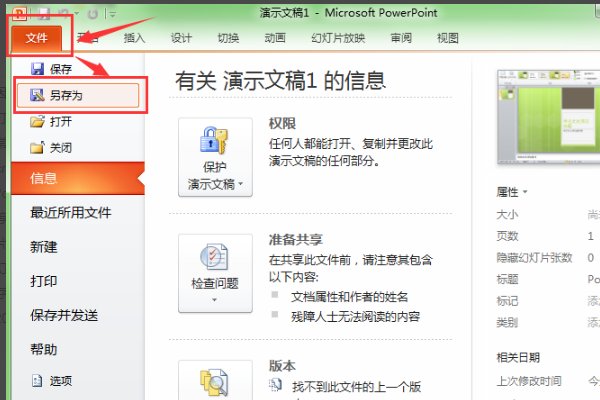Click the 标记 property label
The image size is (600, 400).
507,301
